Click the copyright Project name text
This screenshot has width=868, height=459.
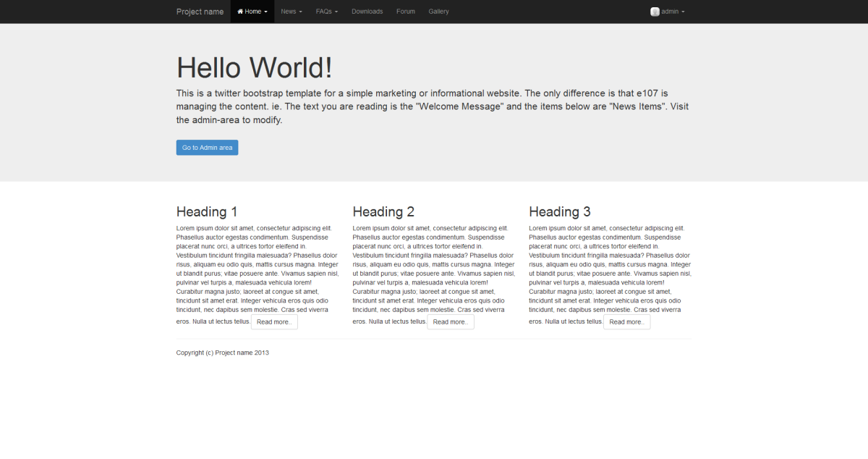coord(222,353)
